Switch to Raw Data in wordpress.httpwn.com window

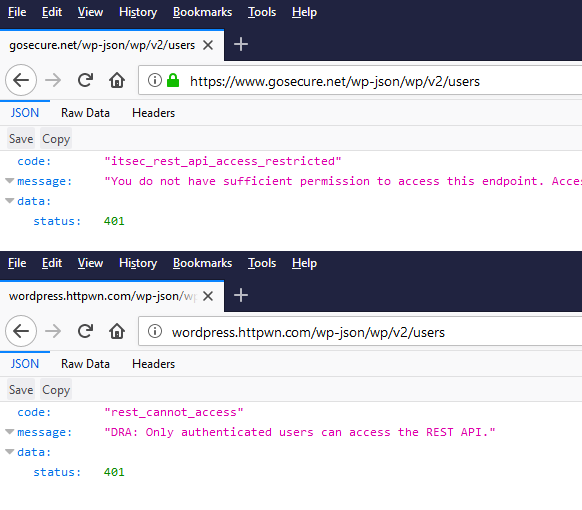(x=85, y=364)
